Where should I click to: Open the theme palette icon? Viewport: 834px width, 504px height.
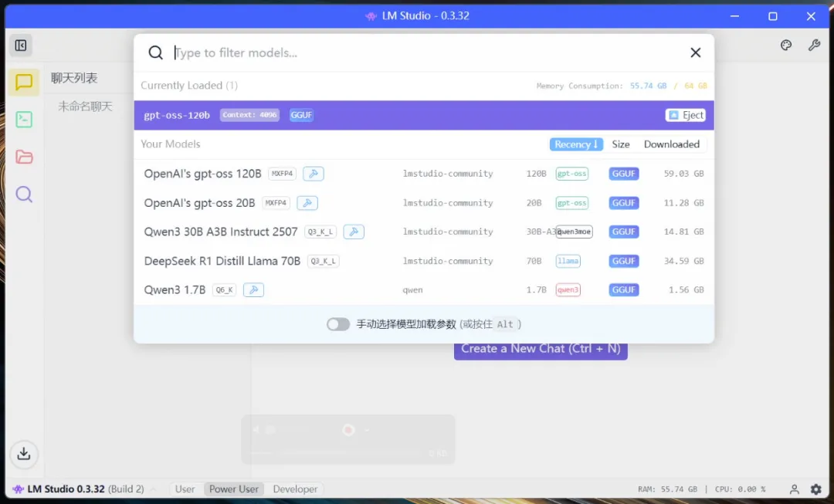pos(786,46)
